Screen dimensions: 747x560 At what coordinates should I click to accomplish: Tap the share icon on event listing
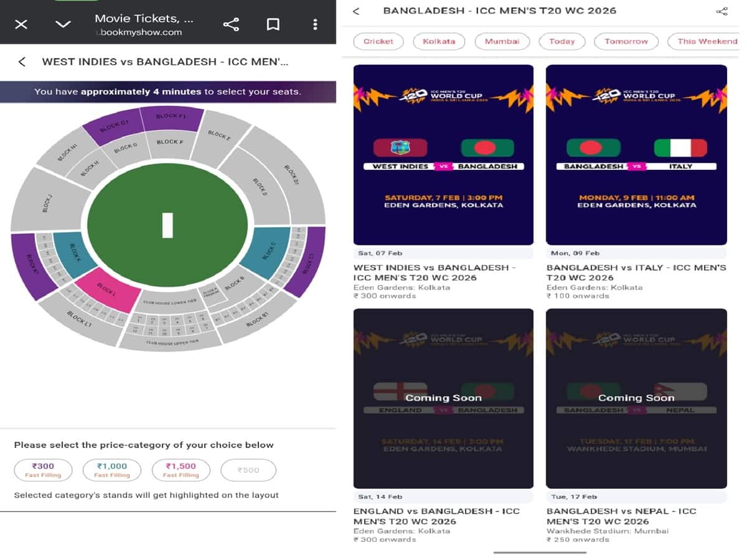click(721, 11)
